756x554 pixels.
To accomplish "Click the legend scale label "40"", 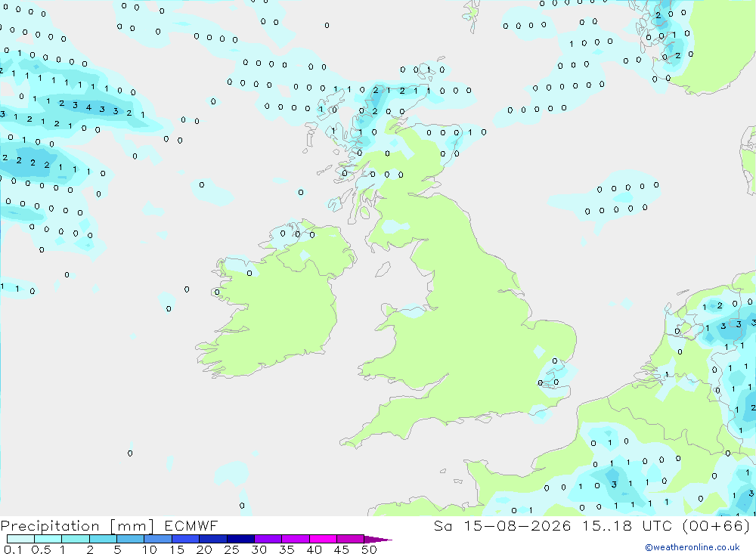I will pos(314,549).
